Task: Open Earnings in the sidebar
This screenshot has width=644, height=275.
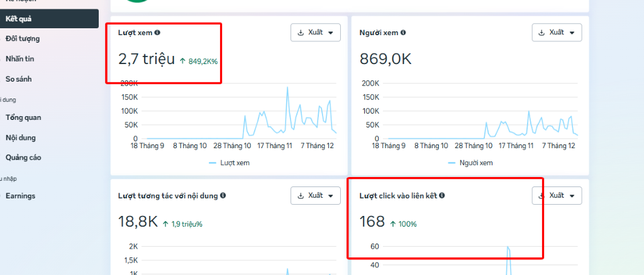Action: (x=21, y=196)
